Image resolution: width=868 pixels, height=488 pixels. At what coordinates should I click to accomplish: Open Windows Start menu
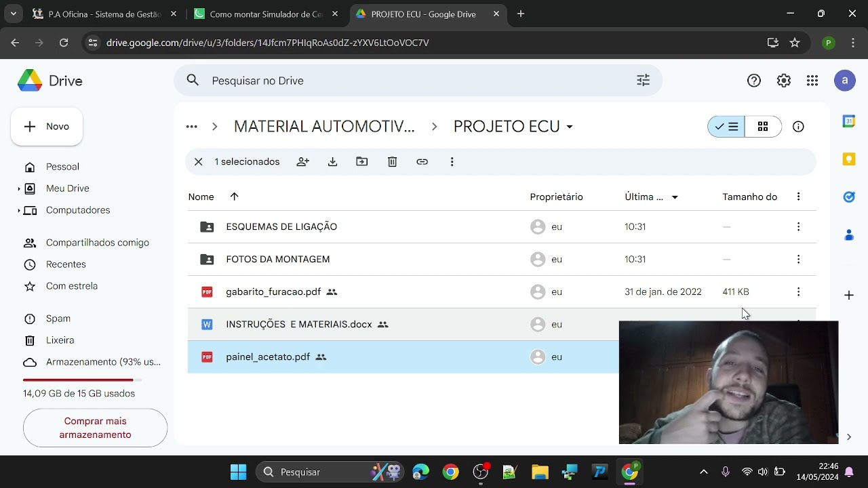click(239, 472)
